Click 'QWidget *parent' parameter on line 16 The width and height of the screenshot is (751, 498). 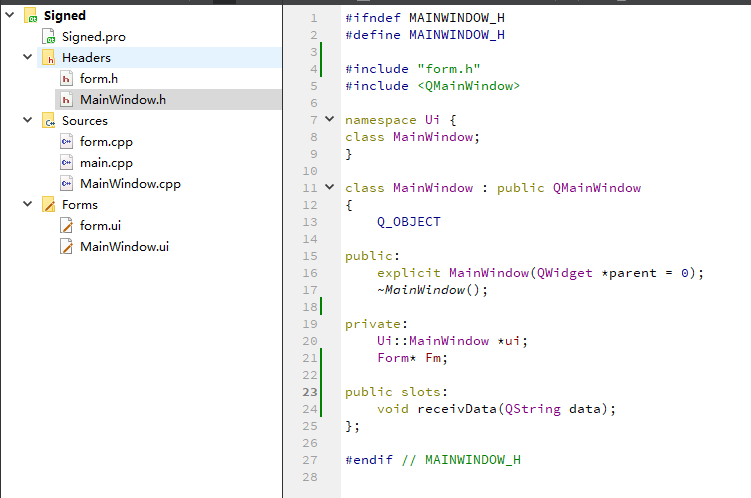(x=597, y=273)
